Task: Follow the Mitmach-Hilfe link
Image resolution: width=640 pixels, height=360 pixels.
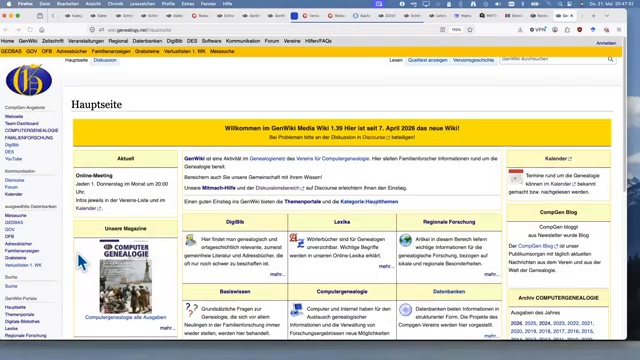Action: tap(219, 188)
